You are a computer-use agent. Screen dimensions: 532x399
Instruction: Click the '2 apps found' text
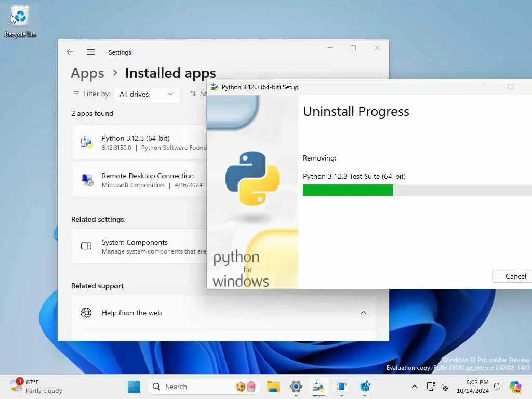point(92,113)
